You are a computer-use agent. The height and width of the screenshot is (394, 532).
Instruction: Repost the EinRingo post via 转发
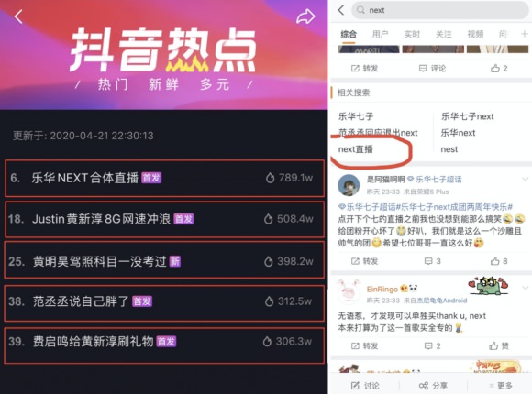(x=364, y=345)
